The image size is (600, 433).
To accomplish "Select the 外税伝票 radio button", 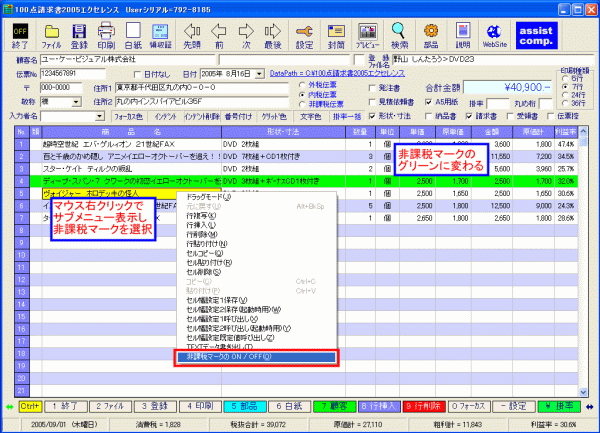I will coord(302,85).
